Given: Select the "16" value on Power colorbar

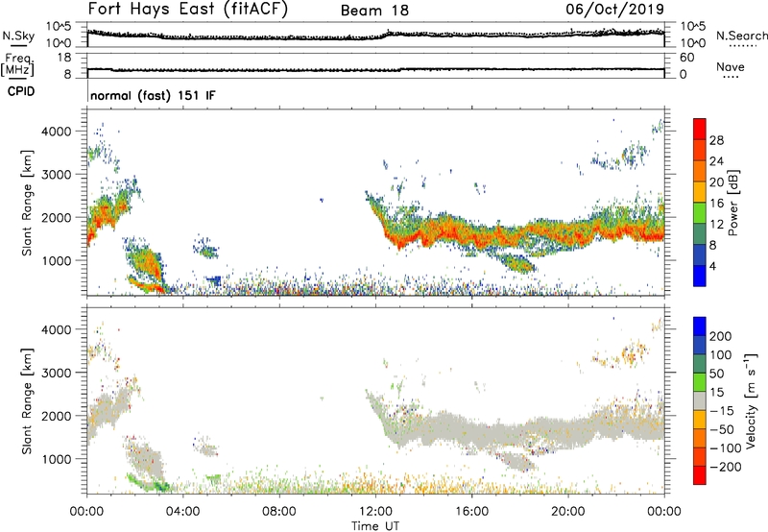Looking at the screenshot, I should point(716,204).
